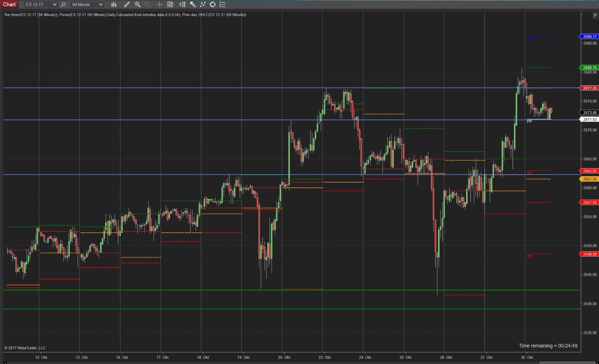Viewport: 599px width, 364px height.
Task: Click the Time remaining bar timer text
Action: (x=548, y=346)
